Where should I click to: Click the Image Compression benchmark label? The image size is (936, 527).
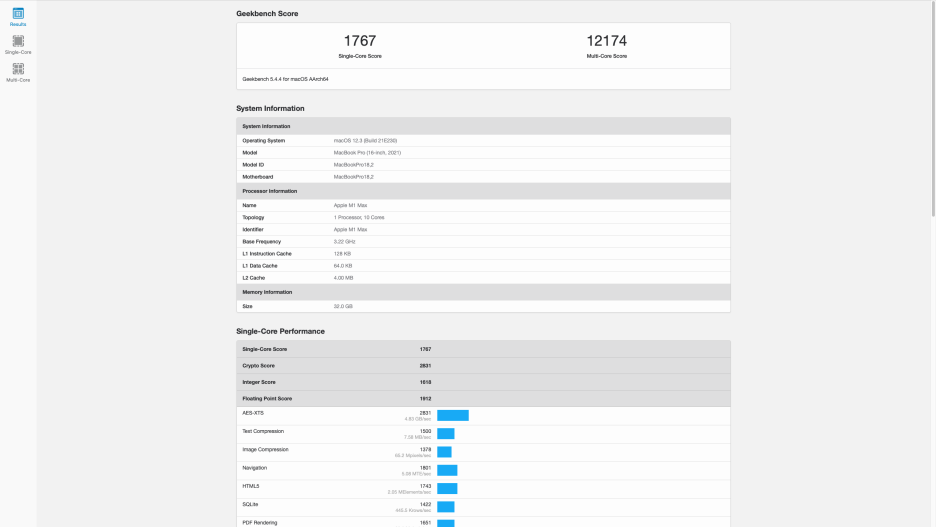[265, 449]
